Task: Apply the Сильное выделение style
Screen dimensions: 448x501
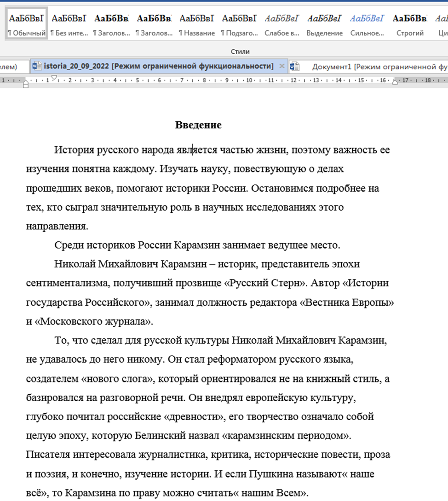Action: pyautogui.click(x=367, y=23)
